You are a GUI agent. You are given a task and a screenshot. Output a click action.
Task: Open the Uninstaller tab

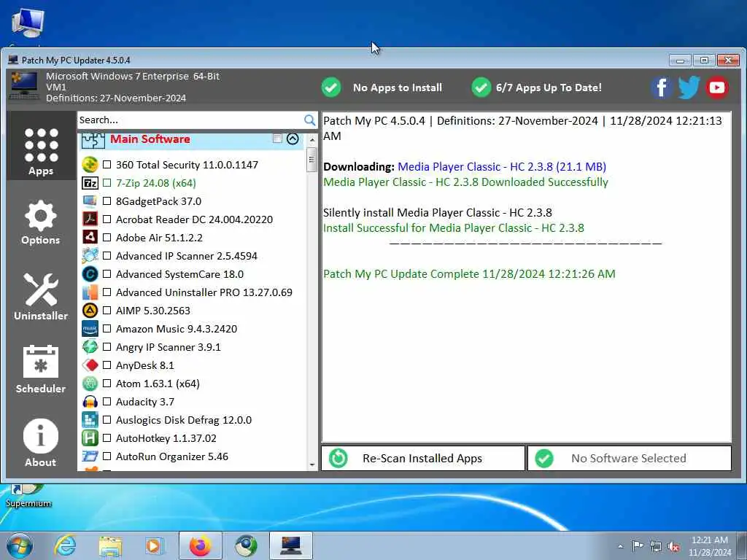tap(41, 296)
